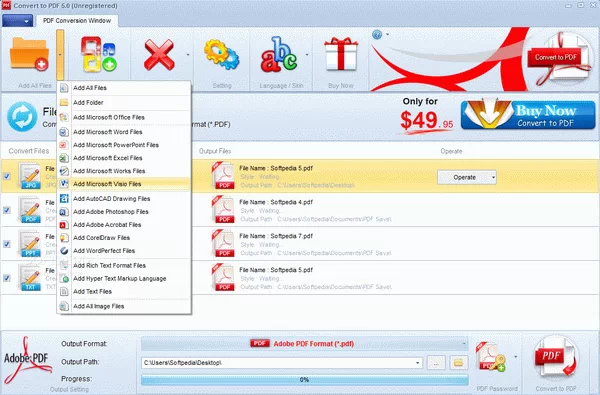This screenshot has height=395, width=600.
Task: Open Setting via the gears icon
Action: click(x=222, y=55)
